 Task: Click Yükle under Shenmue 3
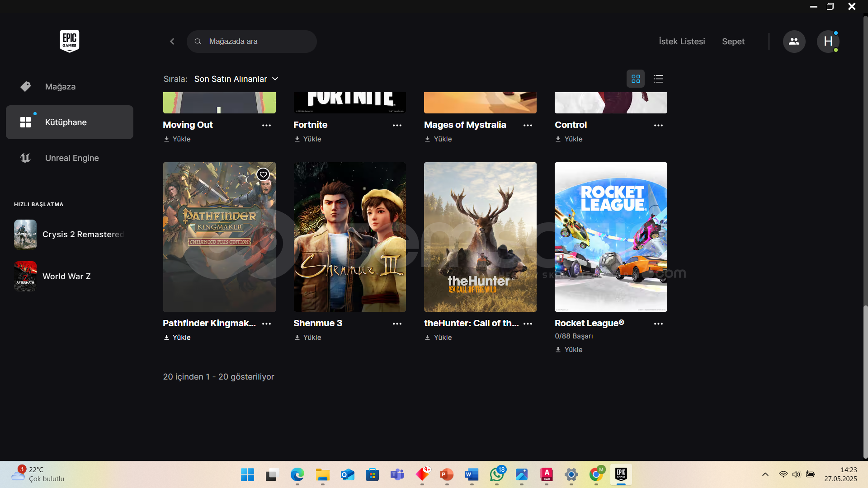coord(308,338)
